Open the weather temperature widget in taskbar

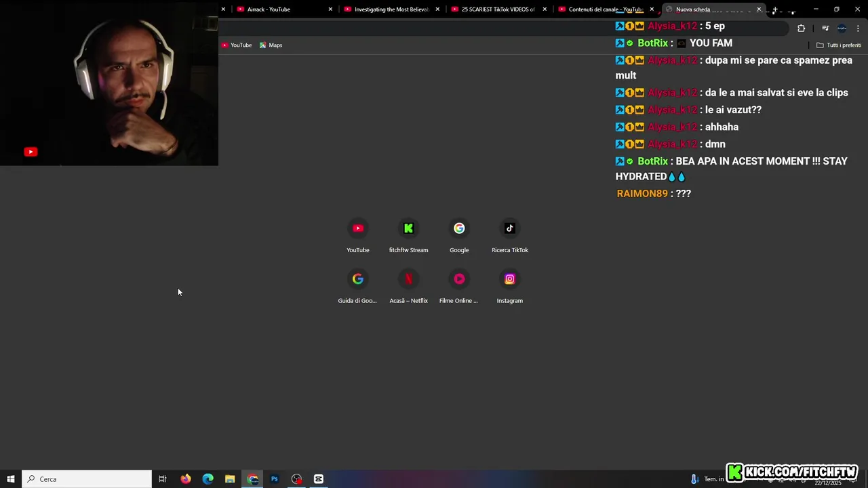708,479
